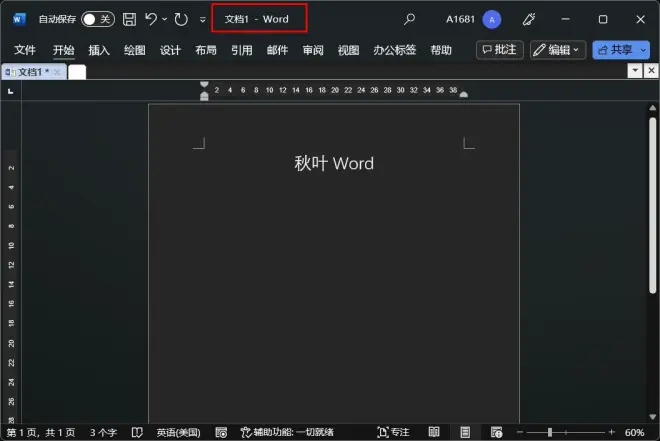660x441 pixels.
Task: Click 辅助功能: 一切就绪 accessibility status
Action: (x=287, y=432)
